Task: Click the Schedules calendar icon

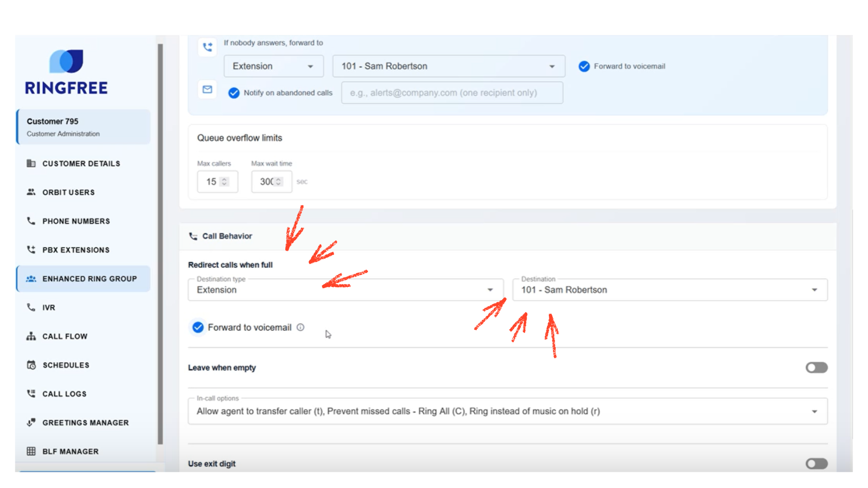Action: [31, 365]
